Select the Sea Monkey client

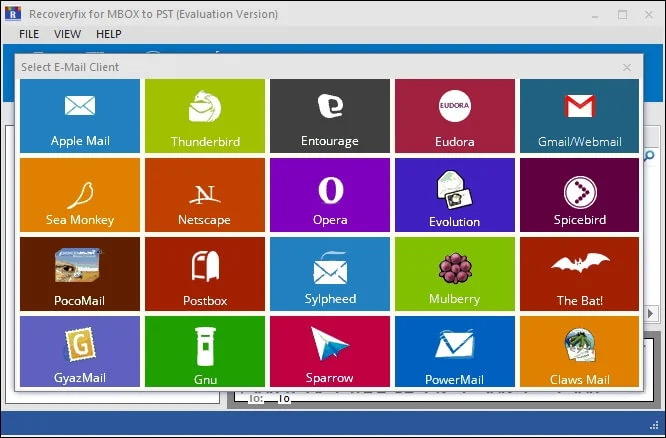(x=80, y=195)
